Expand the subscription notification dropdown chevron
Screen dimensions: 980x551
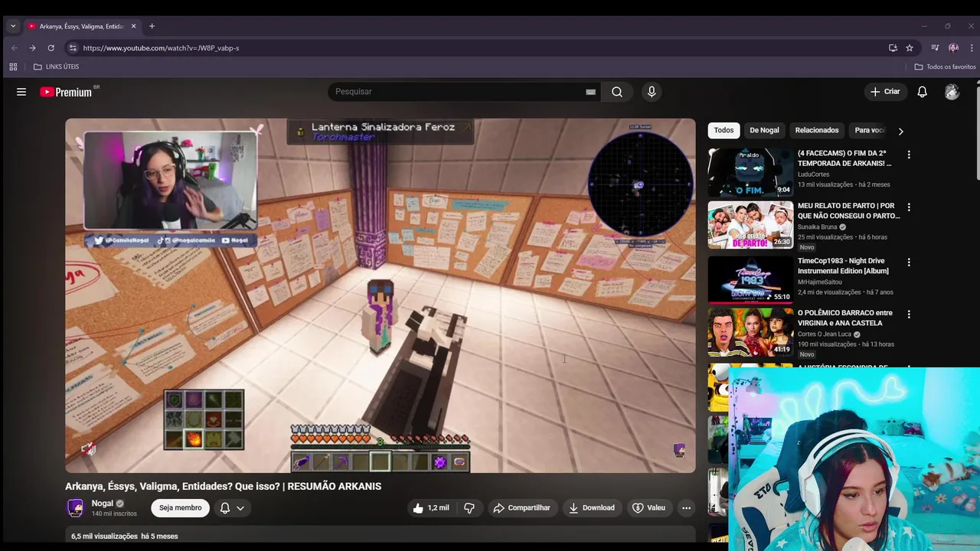[240, 508]
